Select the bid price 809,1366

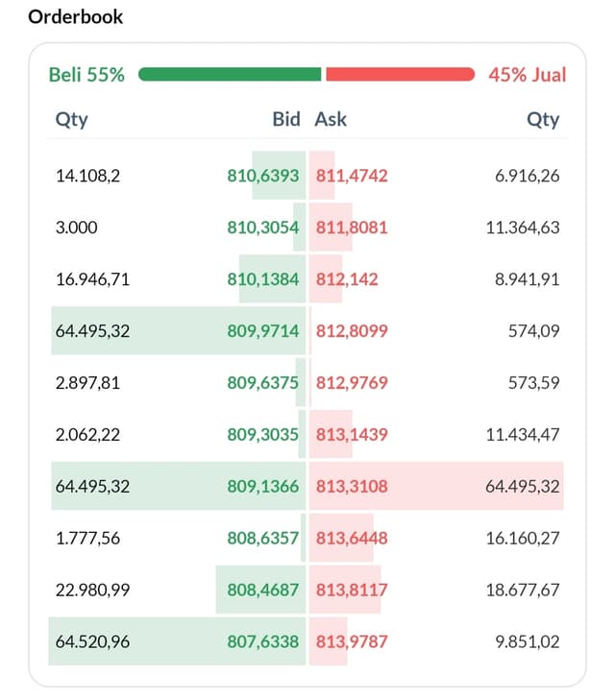pyautogui.click(x=262, y=486)
